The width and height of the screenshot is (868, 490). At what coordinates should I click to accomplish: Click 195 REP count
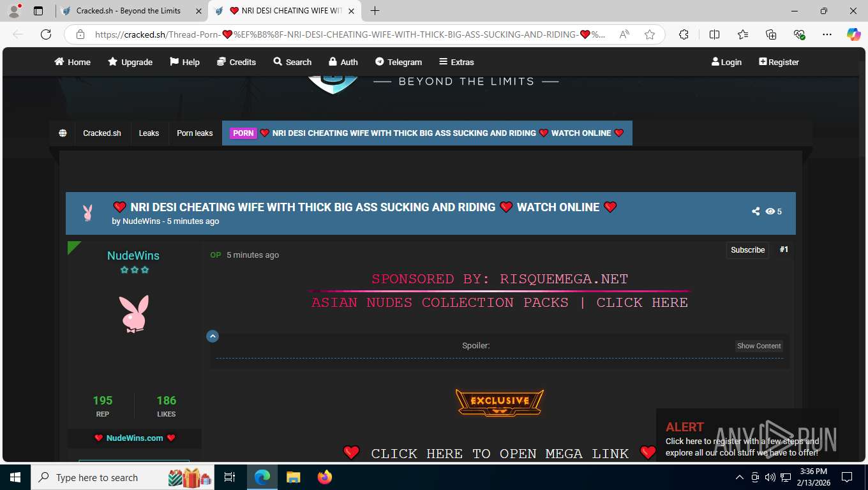click(x=102, y=406)
